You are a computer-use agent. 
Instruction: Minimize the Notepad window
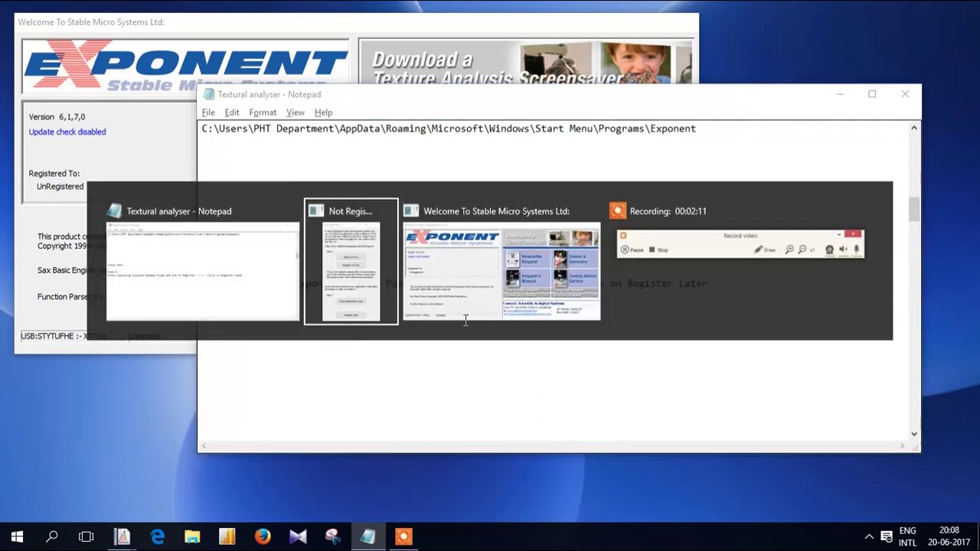[839, 94]
